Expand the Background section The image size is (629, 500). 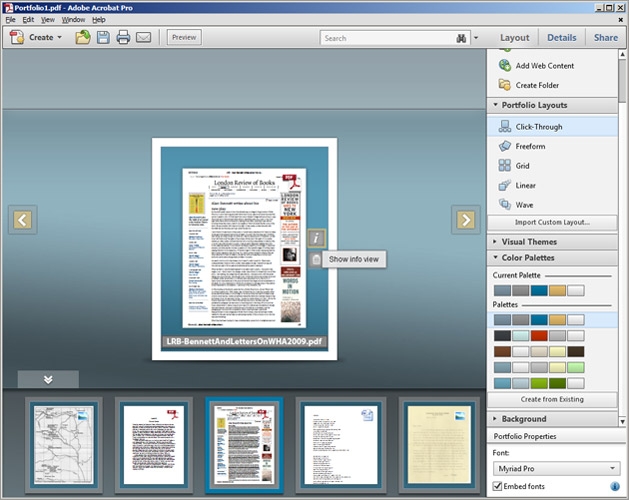(552, 419)
